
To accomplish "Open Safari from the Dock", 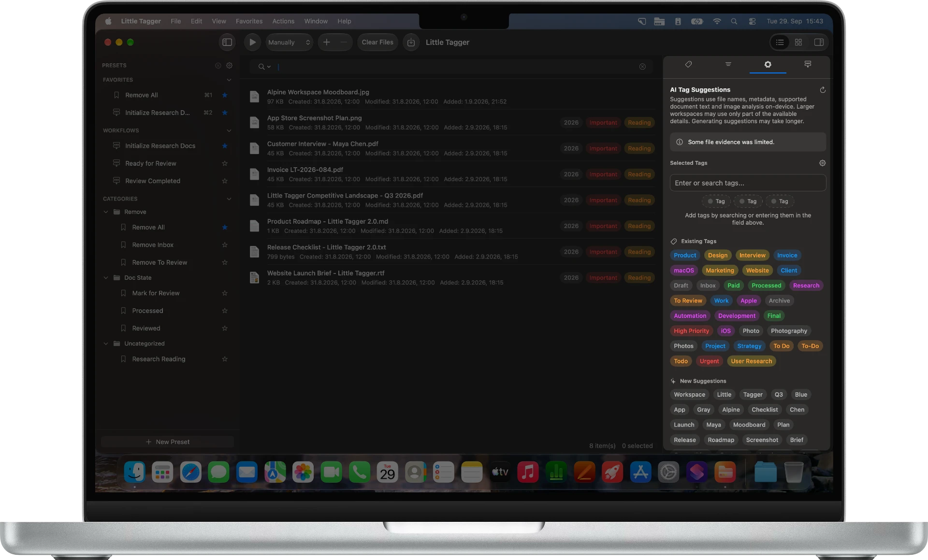I will [190, 472].
